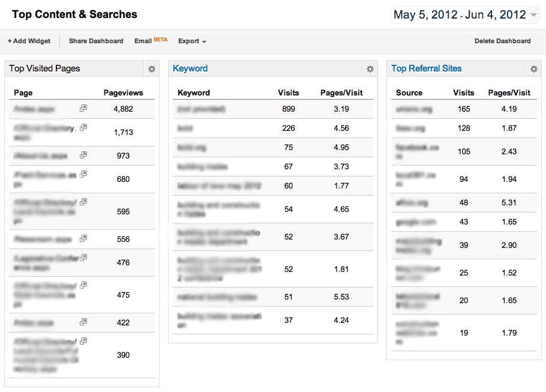The image size is (546, 392).
Task: Open the date range picker
Action: 465,14
